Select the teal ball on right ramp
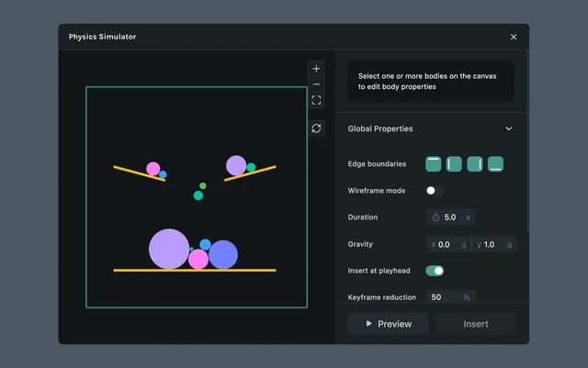This screenshot has width=588, height=368. tap(251, 167)
